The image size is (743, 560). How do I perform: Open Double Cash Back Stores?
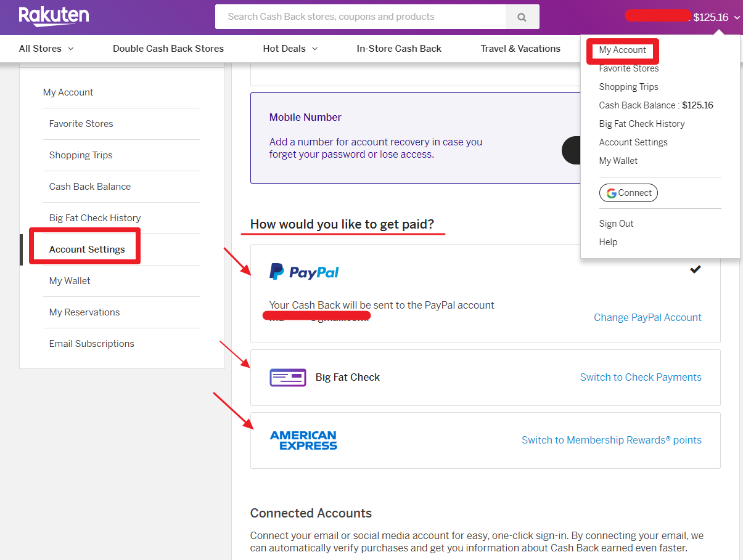(x=168, y=49)
